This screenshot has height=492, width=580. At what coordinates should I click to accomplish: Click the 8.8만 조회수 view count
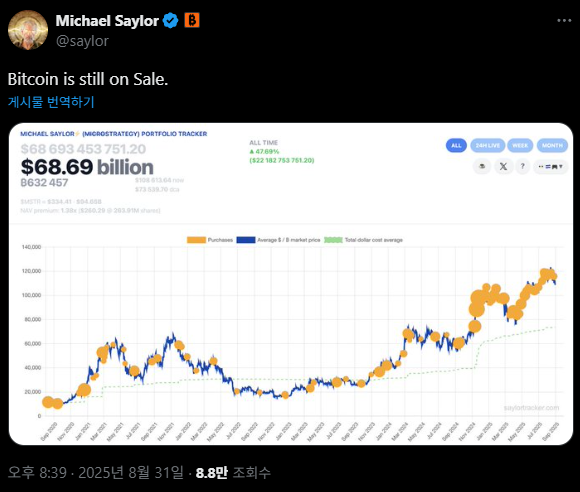click(233, 472)
